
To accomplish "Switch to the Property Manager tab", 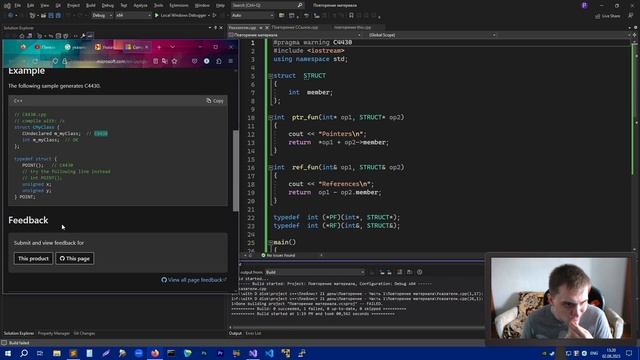I will click(x=53, y=333).
